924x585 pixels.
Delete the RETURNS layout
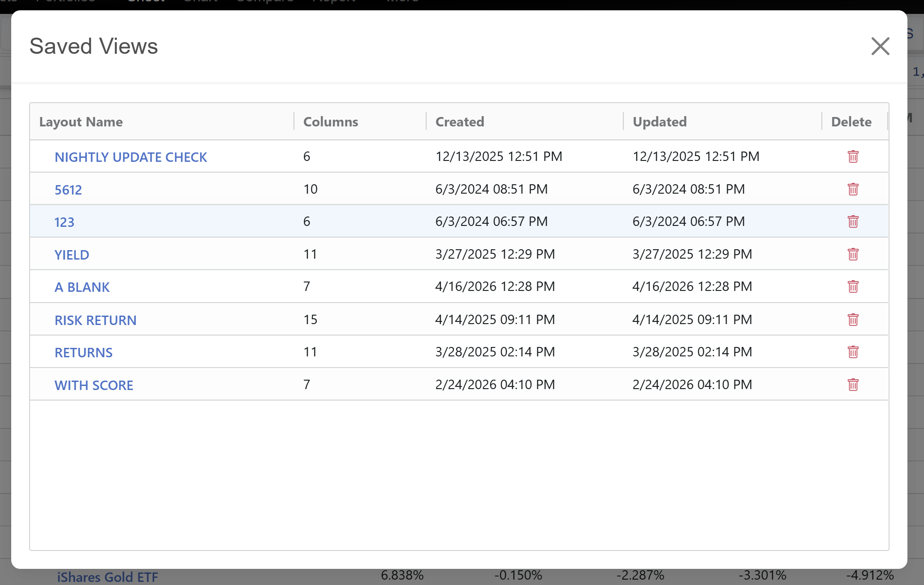click(x=853, y=352)
